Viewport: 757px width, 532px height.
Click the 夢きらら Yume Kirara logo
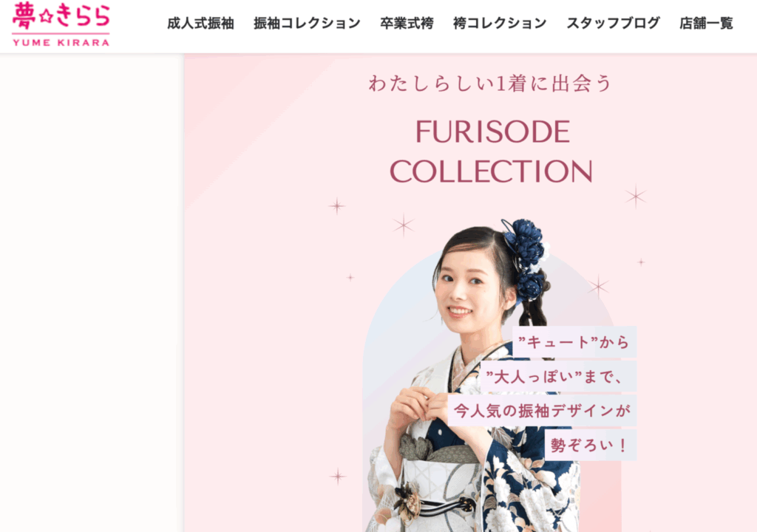pos(61,24)
